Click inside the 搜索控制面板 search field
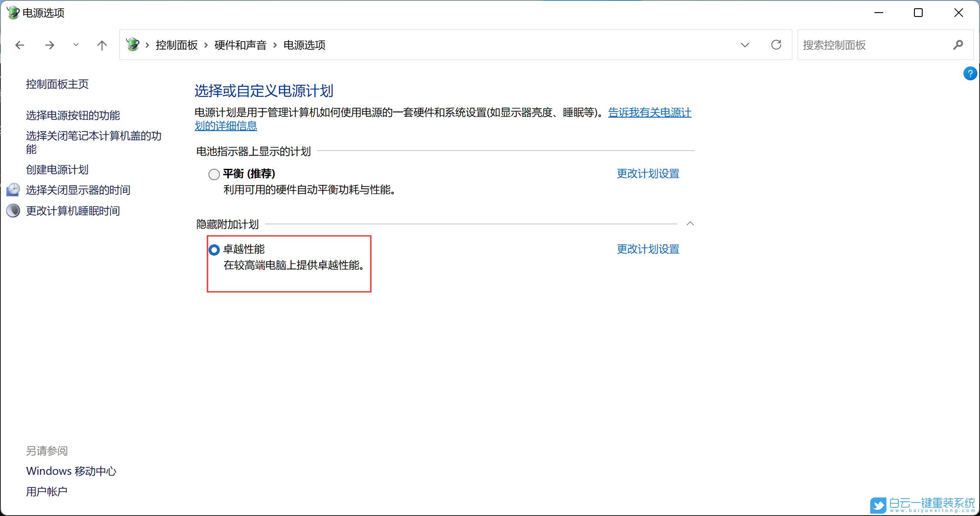The height and width of the screenshot is (516, 980). click(x=869, y=45)
